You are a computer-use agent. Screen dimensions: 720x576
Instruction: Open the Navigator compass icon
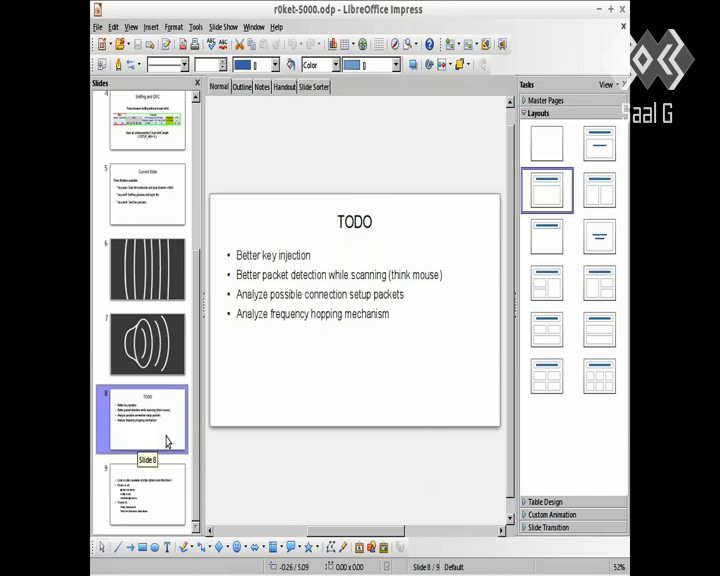click(x=395, y=44)
